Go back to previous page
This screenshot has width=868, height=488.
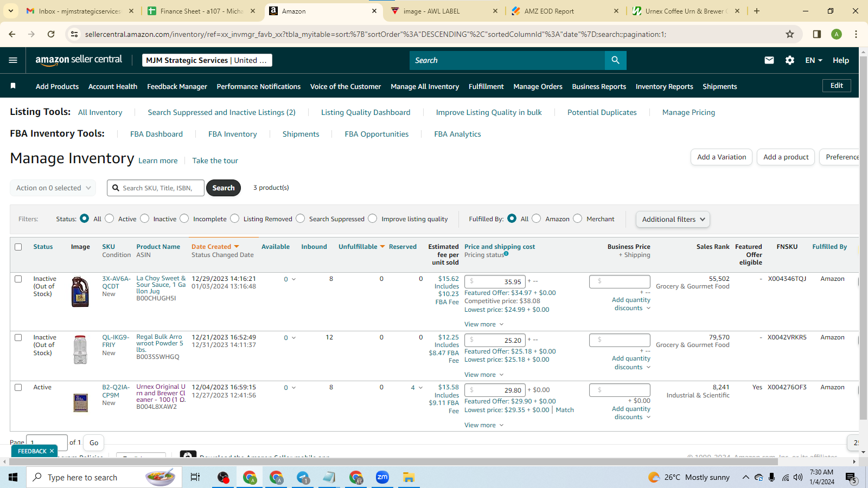point(12,34)
